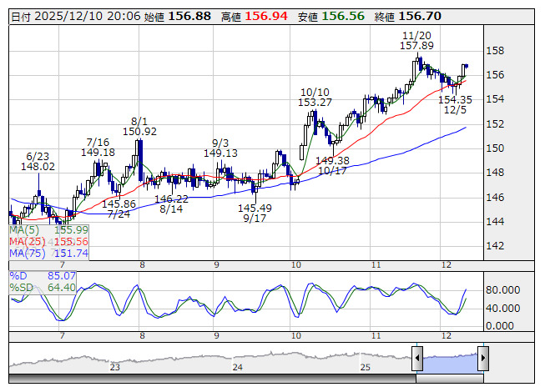Click the MA(75) 151.74 legend entry
Screen dimensions: 545x392
48,253
